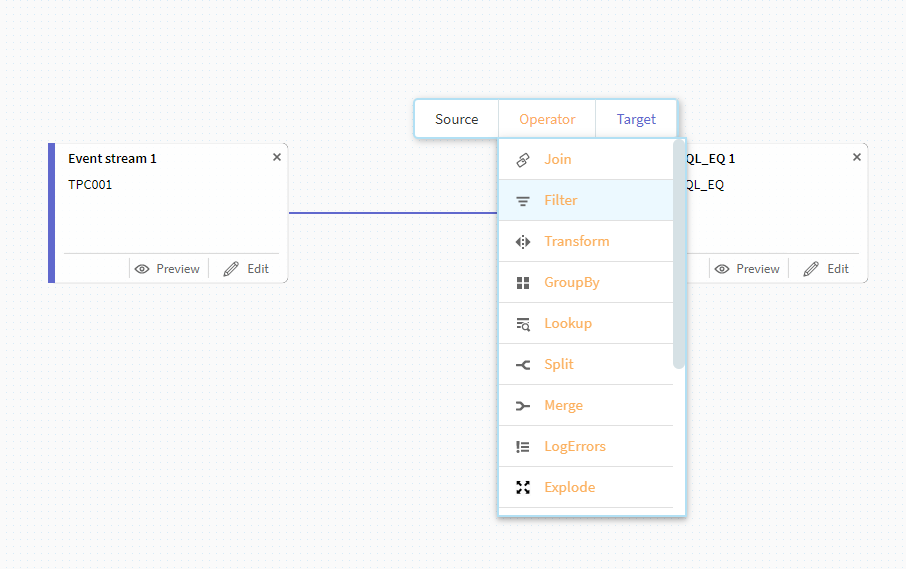Close the target node on the right
Screen dimensions: 906x569
(x=856, y=157)
